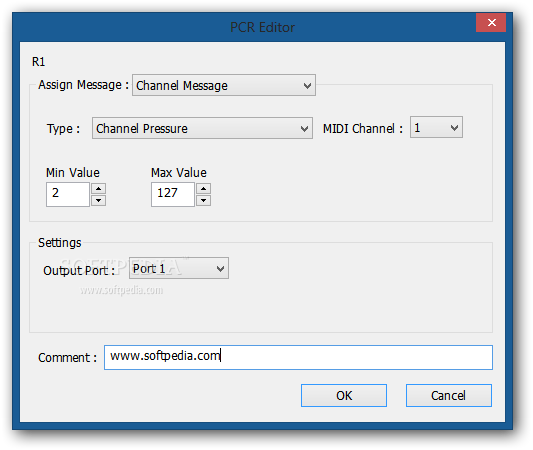Focus the Comment text field
The height and width of the screenshot is (450, 533).
(298, 357)
